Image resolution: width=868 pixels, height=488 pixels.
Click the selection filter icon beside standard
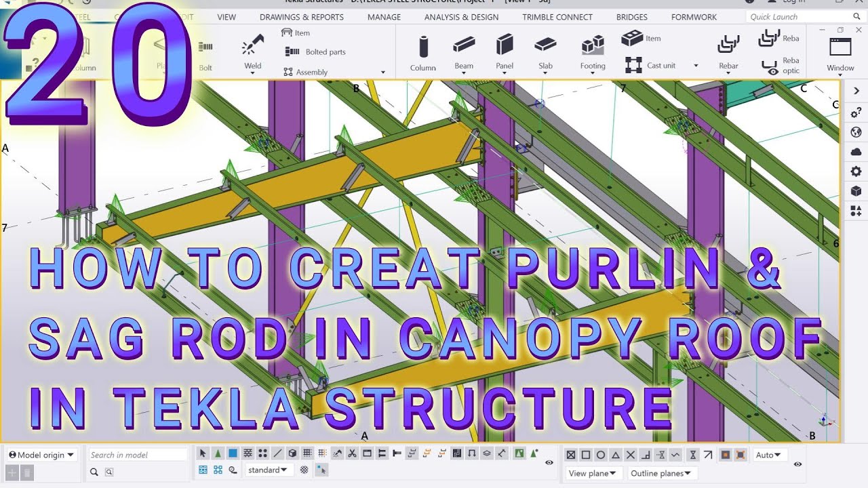click(304, 470)
